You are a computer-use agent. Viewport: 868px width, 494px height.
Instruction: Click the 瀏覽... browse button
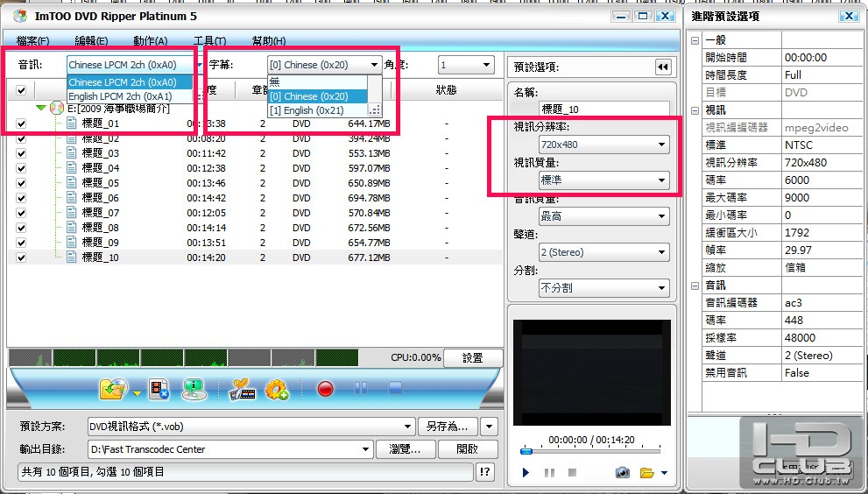pos(406,449)
